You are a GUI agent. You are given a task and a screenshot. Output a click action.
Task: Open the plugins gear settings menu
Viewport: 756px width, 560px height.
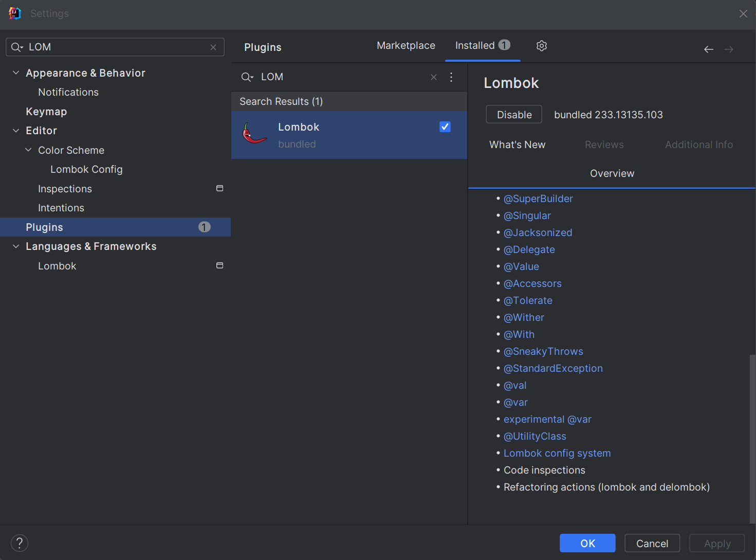coord(541,46)
